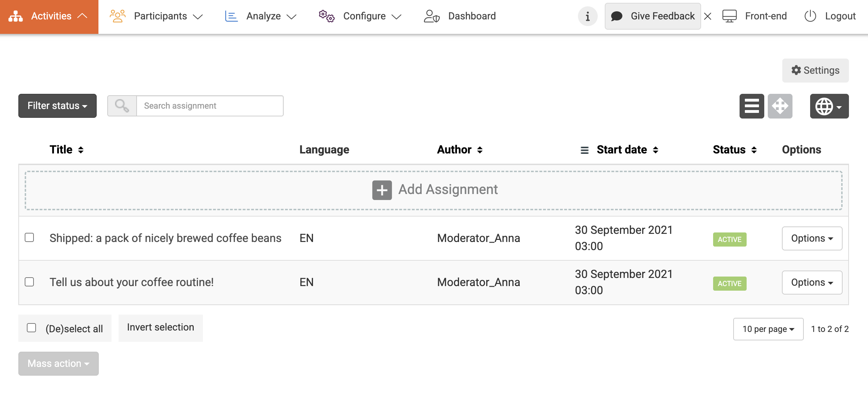Sort by Title using the arrows
The height and width of the screenshot is (412, 868).
tap(81, 150)
